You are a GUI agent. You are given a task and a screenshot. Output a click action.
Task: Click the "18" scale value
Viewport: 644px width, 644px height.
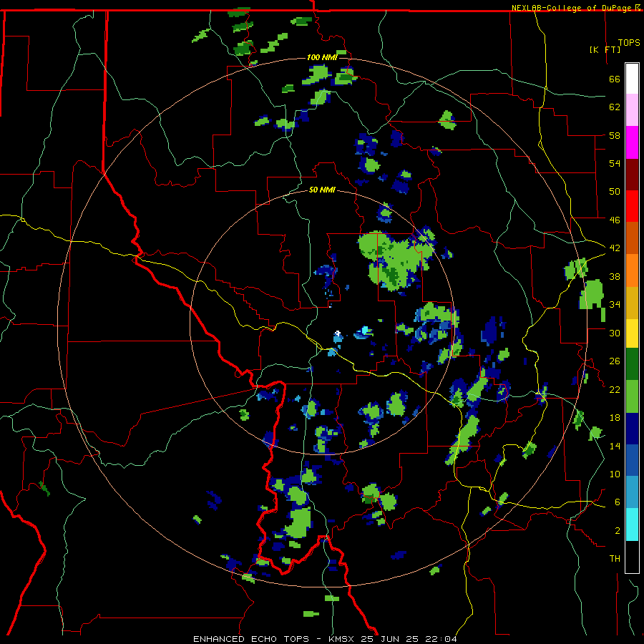point(615,418)
